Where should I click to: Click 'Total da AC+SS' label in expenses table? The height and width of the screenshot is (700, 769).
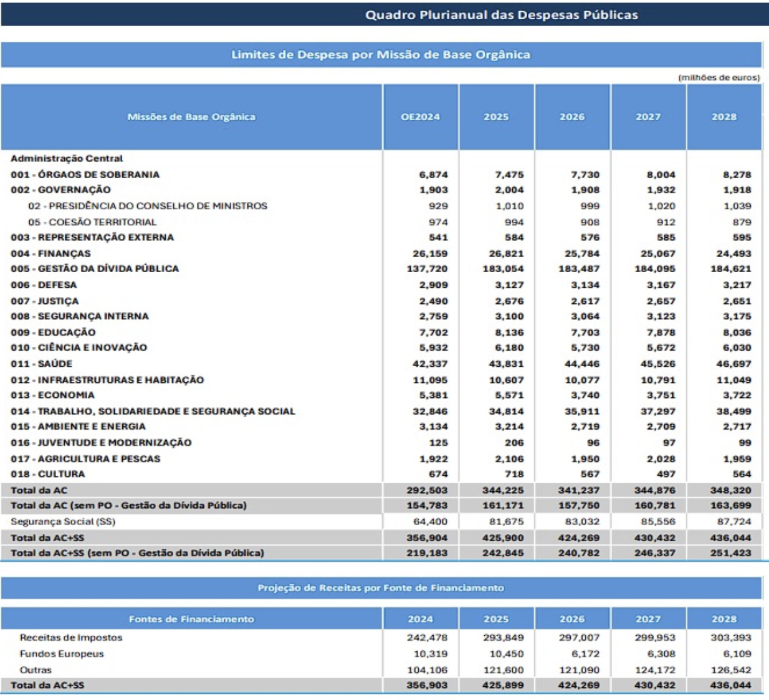(47, 537)
